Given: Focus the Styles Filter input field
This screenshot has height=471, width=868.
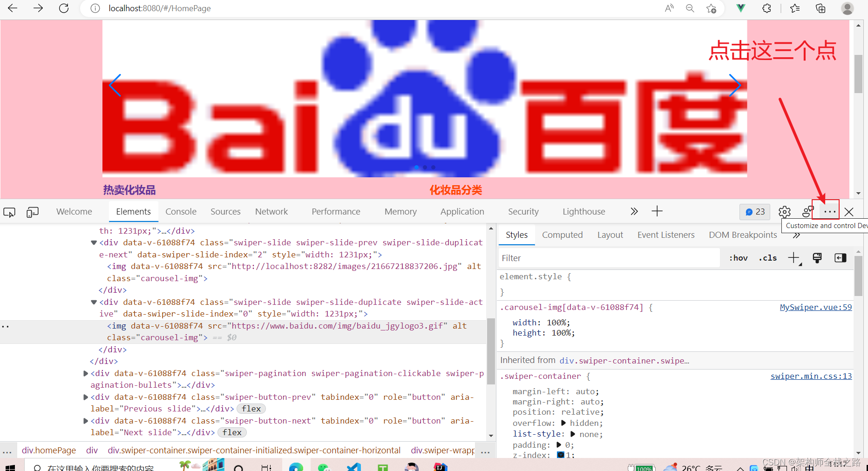Looking at the screenshot, I should [610, 258].
